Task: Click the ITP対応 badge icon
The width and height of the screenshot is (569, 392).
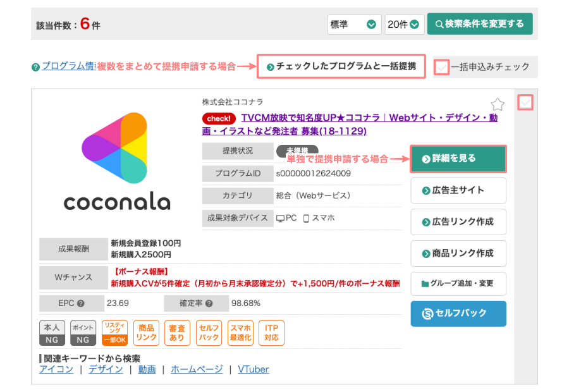Action: (x=271, y=333)
